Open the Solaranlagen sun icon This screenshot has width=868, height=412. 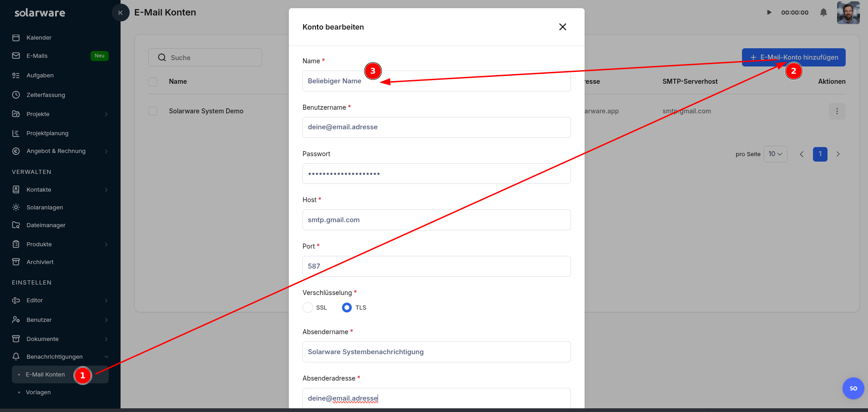[x=16, y=207]
